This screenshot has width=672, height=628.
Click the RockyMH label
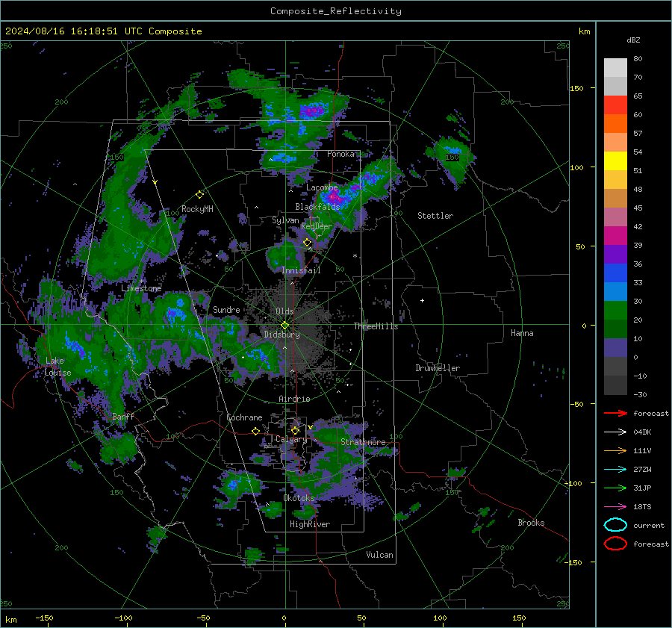pos(197,209)
